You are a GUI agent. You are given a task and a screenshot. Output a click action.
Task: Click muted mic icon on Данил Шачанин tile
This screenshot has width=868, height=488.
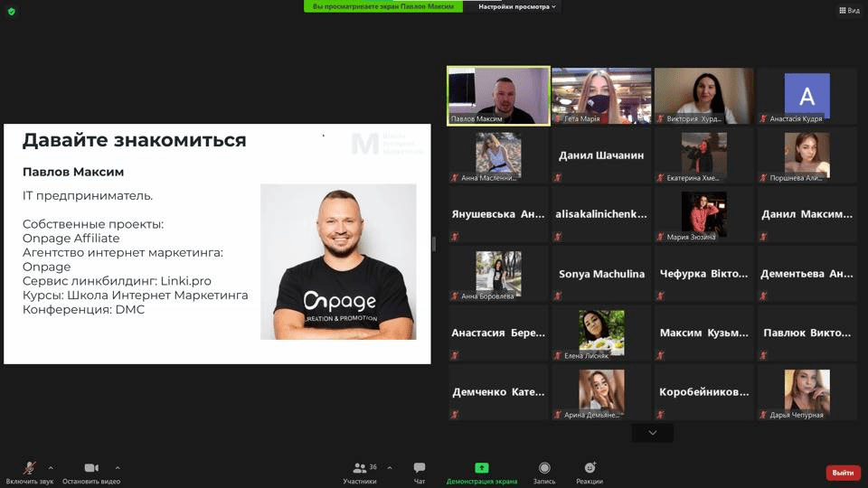[x=558, y=178]
